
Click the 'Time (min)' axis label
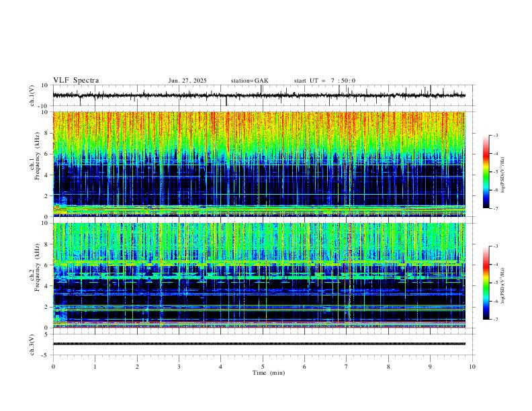pyautogui.click(x=269, y=373)
